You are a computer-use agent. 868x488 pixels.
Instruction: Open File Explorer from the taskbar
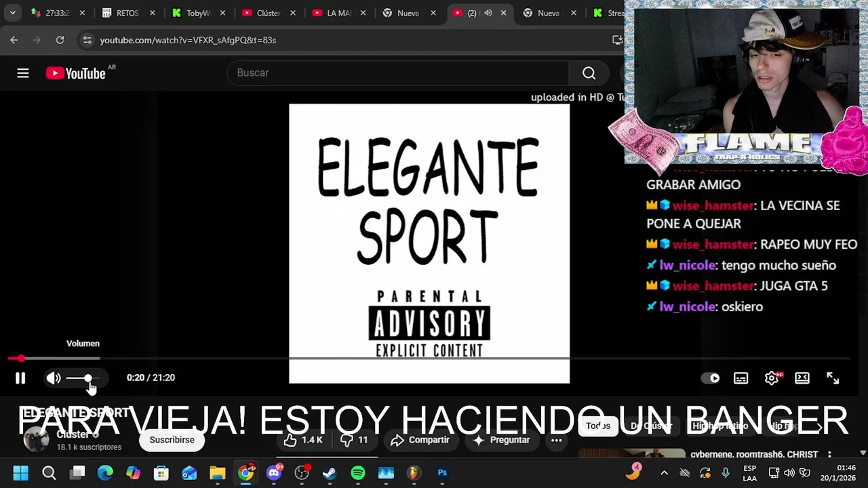(217, 472)
